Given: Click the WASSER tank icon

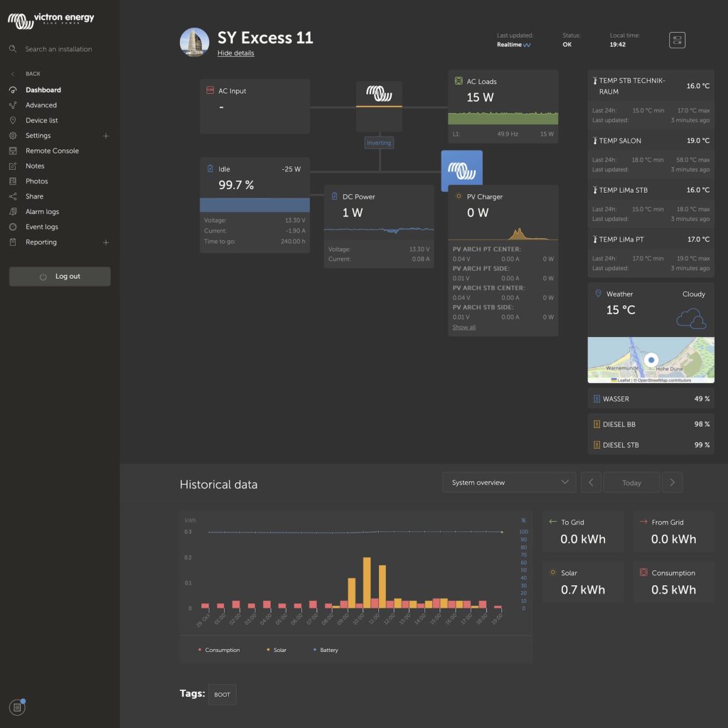Looking at the screenshot, I should tap(596, 399).
